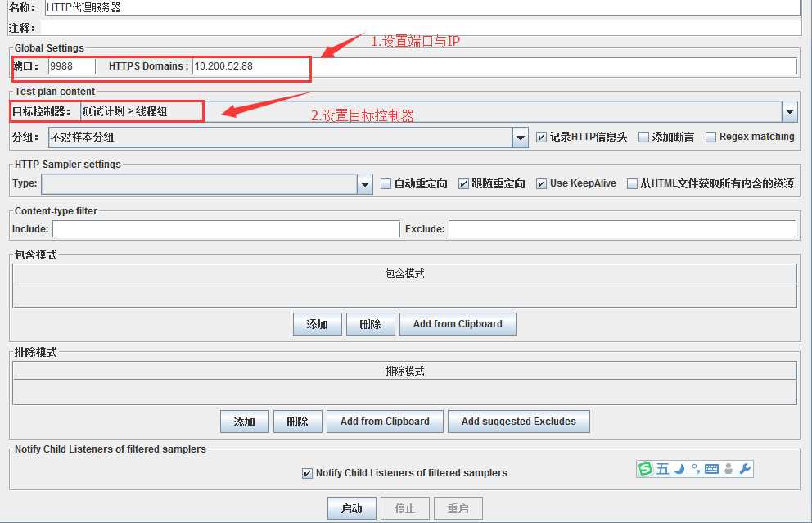Image resolution: width=812 pixels, height=523 pixels.
Task: Open the 分组 dropdown arrow
Action: 520,138
